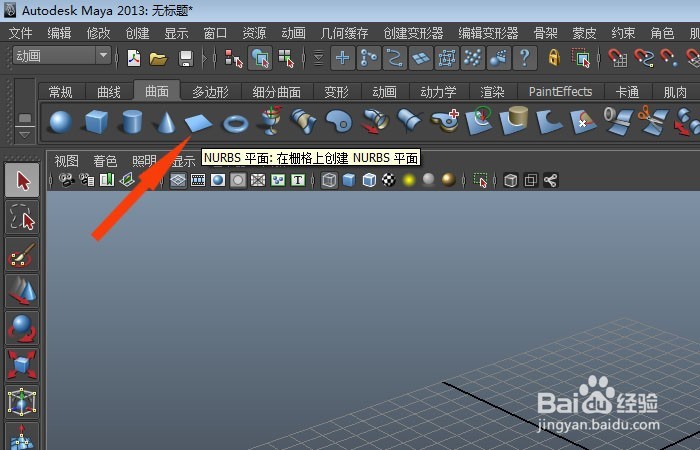Toggle the handles selection mask plus icon
The image size is (700, 450).
343,58
